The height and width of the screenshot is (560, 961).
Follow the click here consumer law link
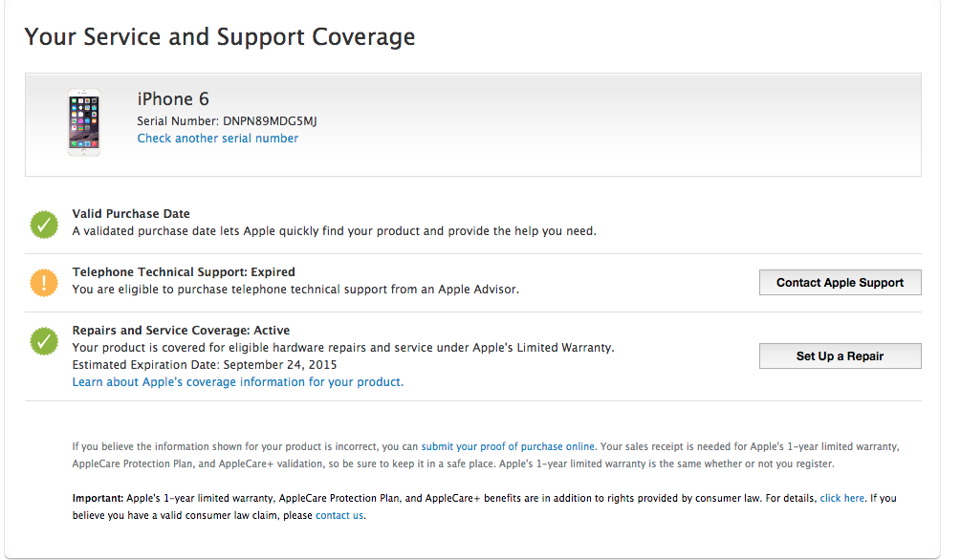click(x=842, y=498)
